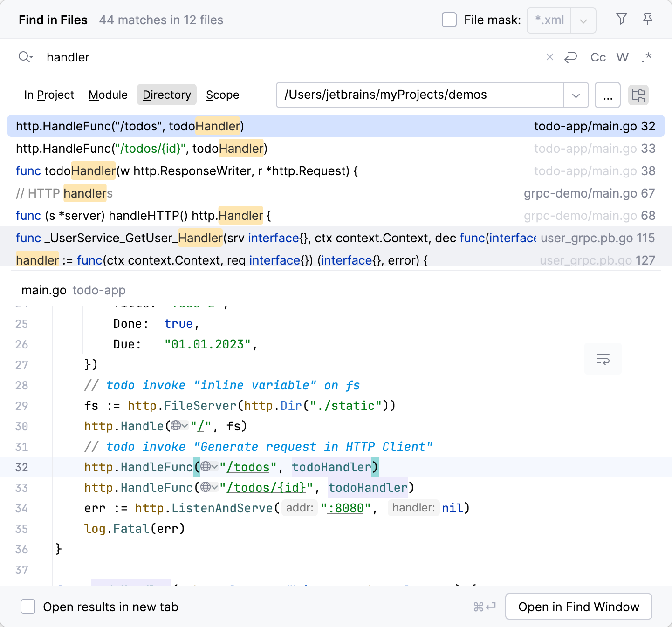Image resolution: width=672 pixels, height=627 pixels.
Task: Open the endpoint chevron next to /todos on line 32
Action: [x=214, y=467]
